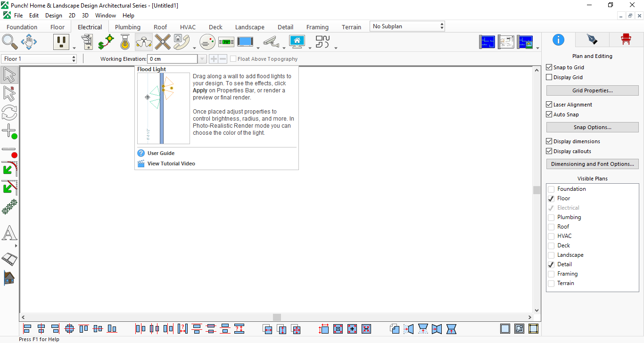Open Grid Properties dialog
Screen dimensions: 644x343
(593, 90)
